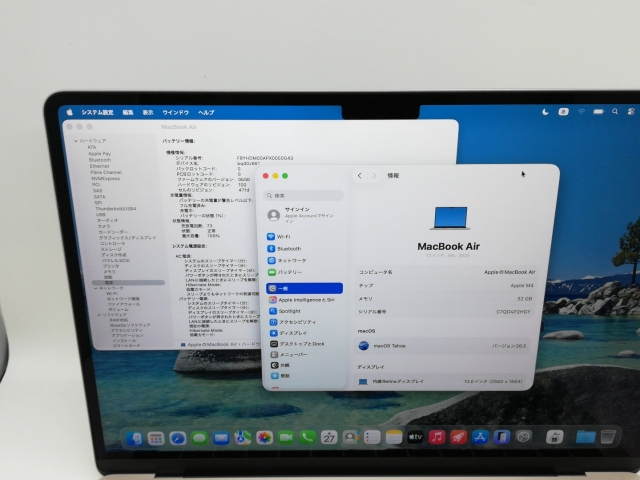This screenshot has height=480, width=640.
Task: Go back using the left chevron button
Action: point(360,176)
